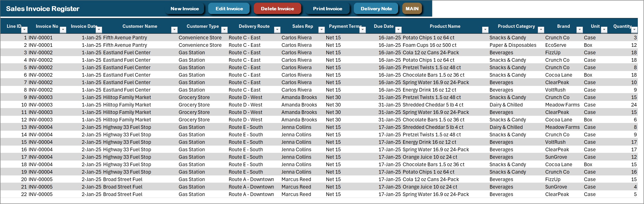Select Paper & Disposables category cell
Image resolution: width=644 pixels, height=204 pixels.
coord(513,45)
